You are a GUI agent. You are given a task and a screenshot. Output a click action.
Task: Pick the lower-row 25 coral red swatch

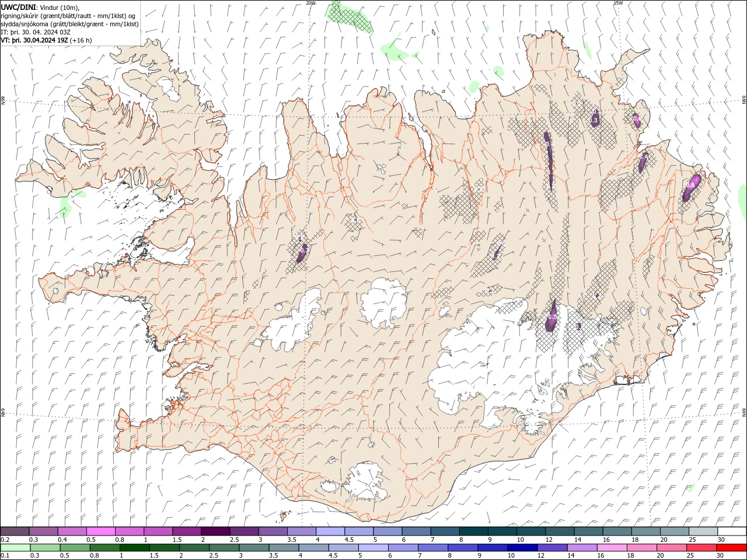(x=701, y=548)
